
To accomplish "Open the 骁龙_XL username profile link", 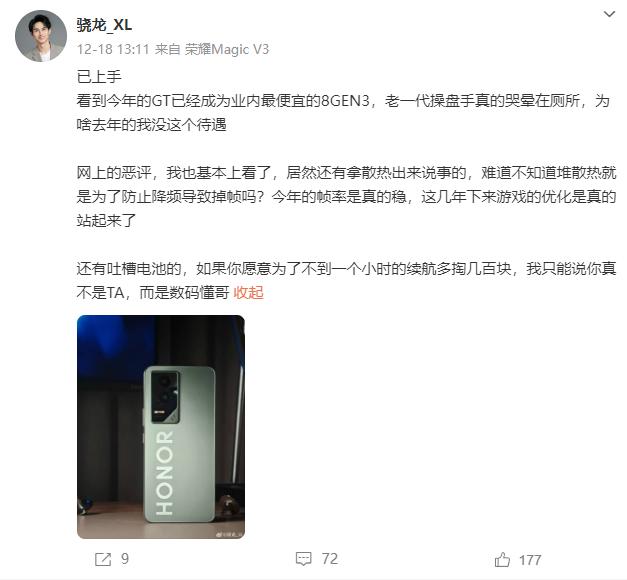I will (x=104, y=25).
